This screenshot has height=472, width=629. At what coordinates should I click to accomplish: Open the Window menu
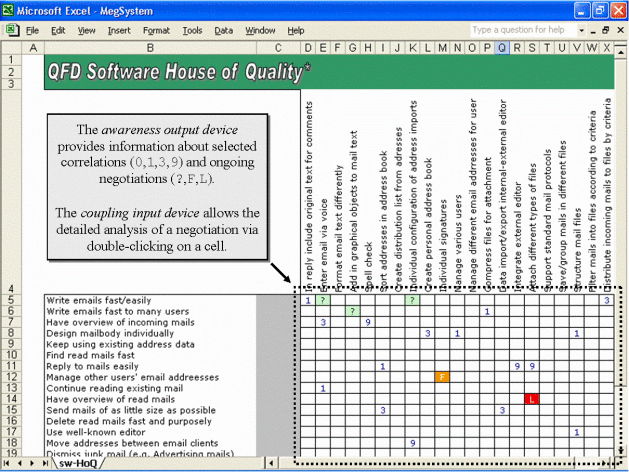(x=260, y=30)
